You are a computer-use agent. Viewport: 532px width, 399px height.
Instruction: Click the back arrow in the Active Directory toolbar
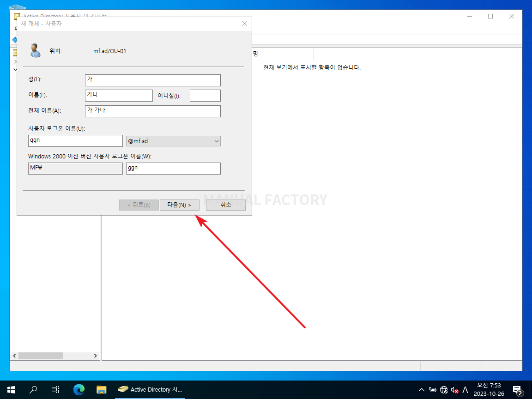coord(14,40)
